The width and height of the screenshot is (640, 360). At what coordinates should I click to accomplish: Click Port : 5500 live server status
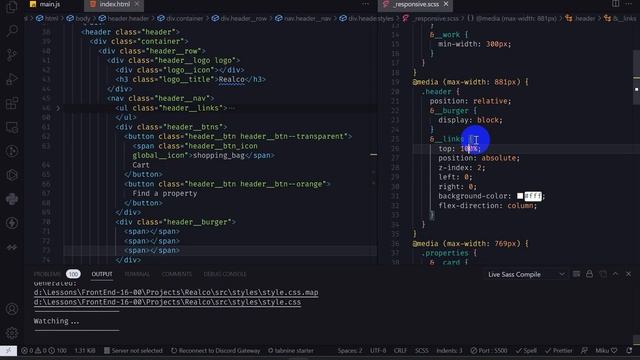(489, 350)
